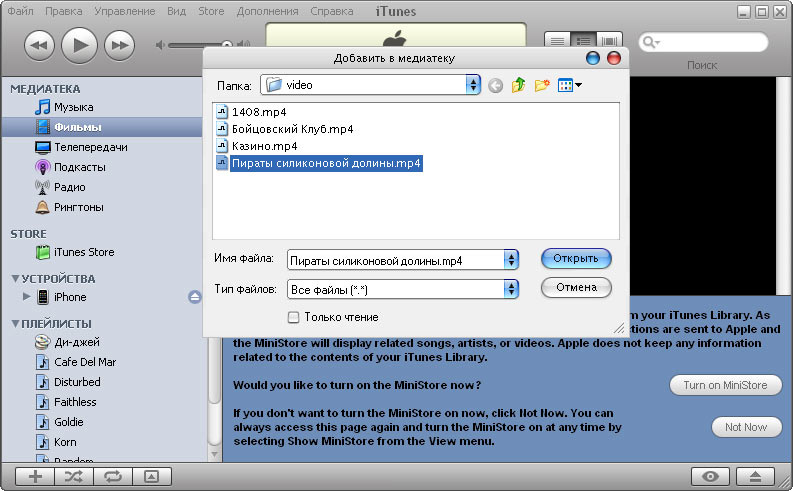Start playback with the Play button
793x491 pixels.
pyautogui.click(x=79, y=46)
